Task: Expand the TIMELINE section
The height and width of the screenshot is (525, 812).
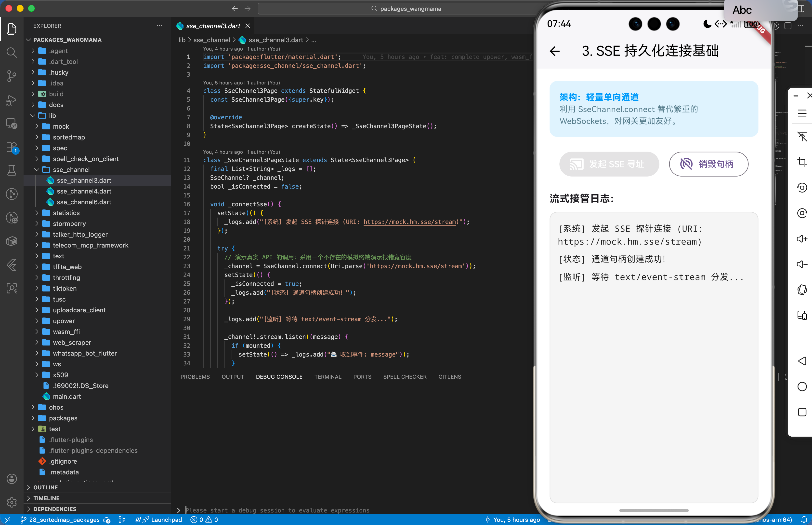Action: click(x=46, y=498)
